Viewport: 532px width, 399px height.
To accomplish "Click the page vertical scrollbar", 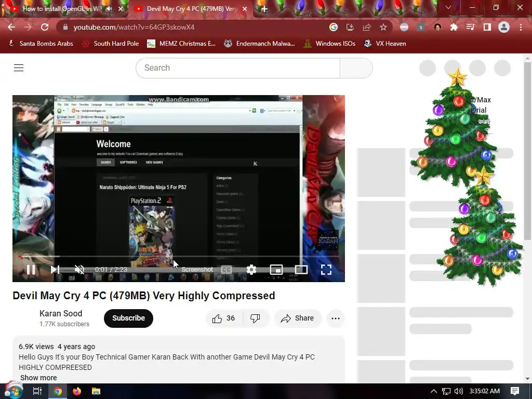I will pyautogui.click(x=527, y=151).
